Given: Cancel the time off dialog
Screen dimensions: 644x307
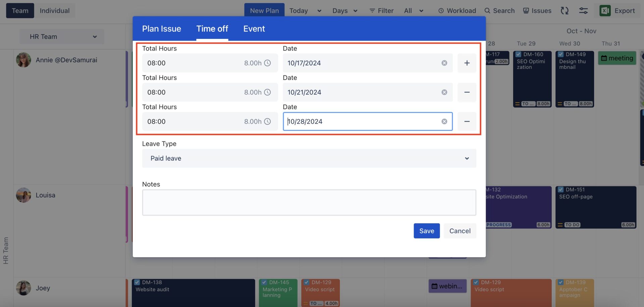Looking at the screenshot, I should (460, 231).
